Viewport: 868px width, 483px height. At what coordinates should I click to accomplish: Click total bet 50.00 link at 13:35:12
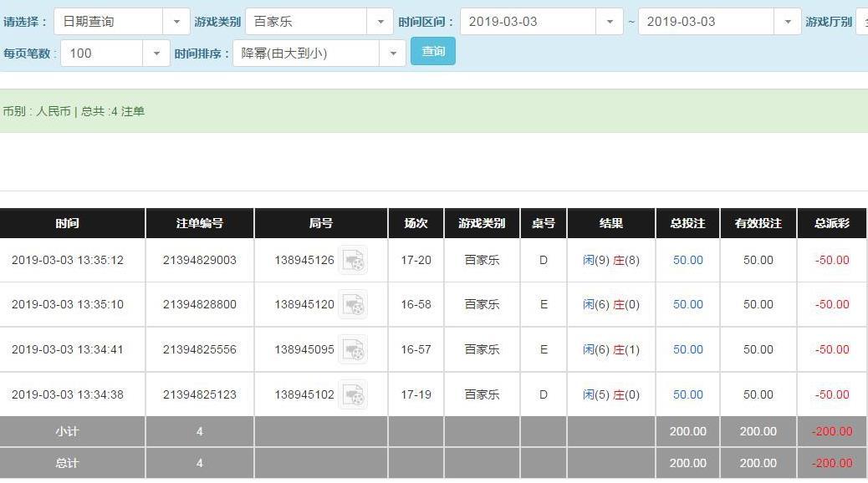687,260
